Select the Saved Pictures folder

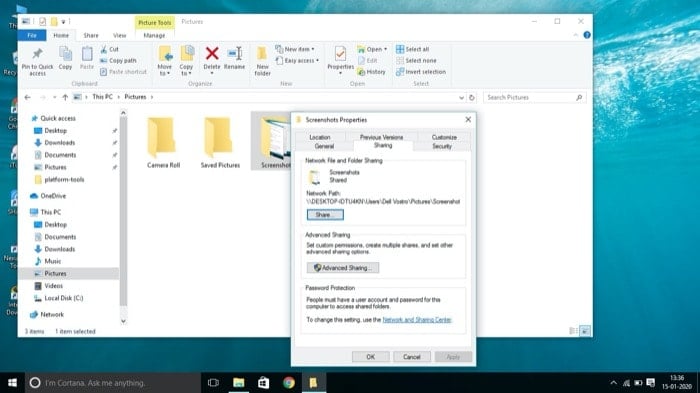tap(220, 143)
